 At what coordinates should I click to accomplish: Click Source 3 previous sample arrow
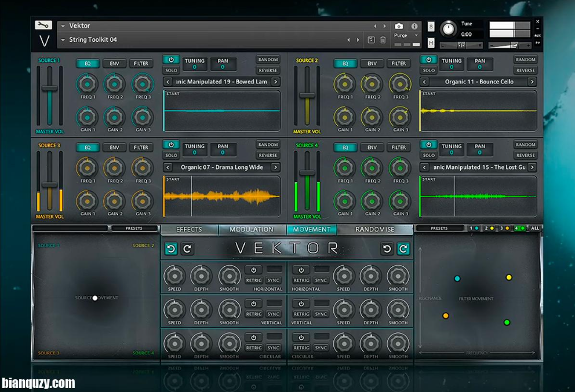click(x=168, y=167)
